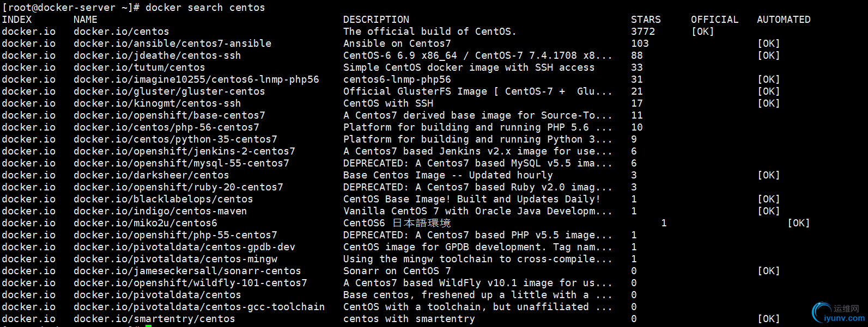The width and height of the screenshot is (868, 327).
Task: Select the NAME column header
Action: tap(86, 20)
